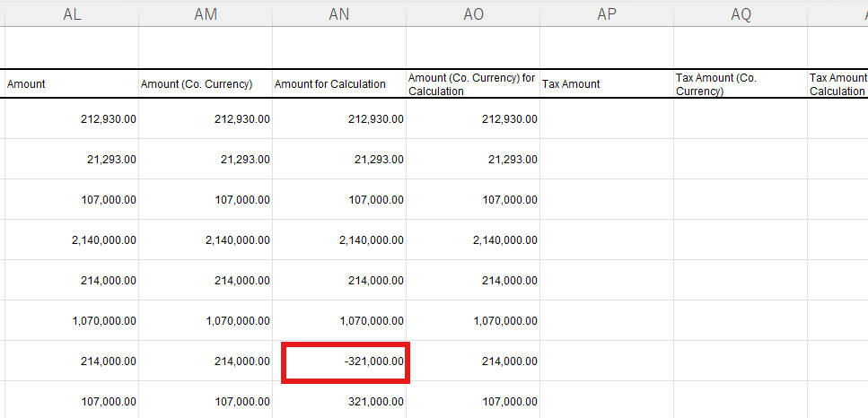The height and width of the screenshot is (418, 868).
Task: Click the 'Amount' header cell in column AL
Action: tap(72, 84)
